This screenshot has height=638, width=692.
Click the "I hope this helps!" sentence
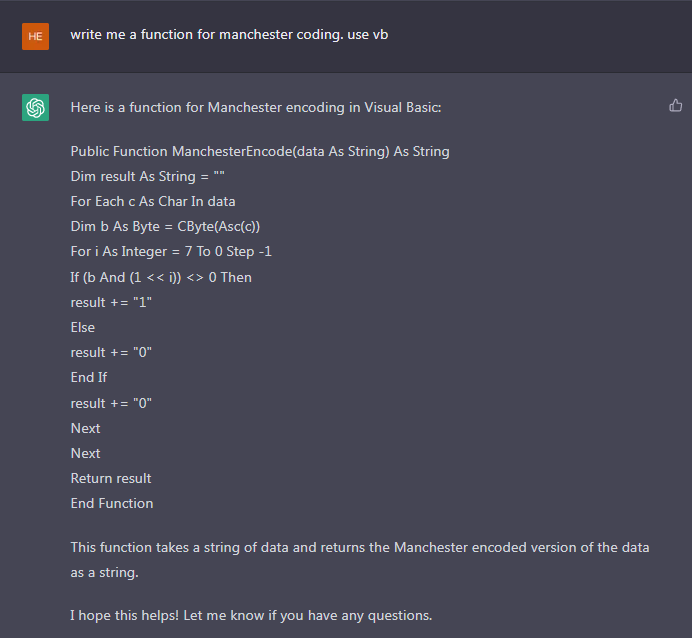[251, 615]
